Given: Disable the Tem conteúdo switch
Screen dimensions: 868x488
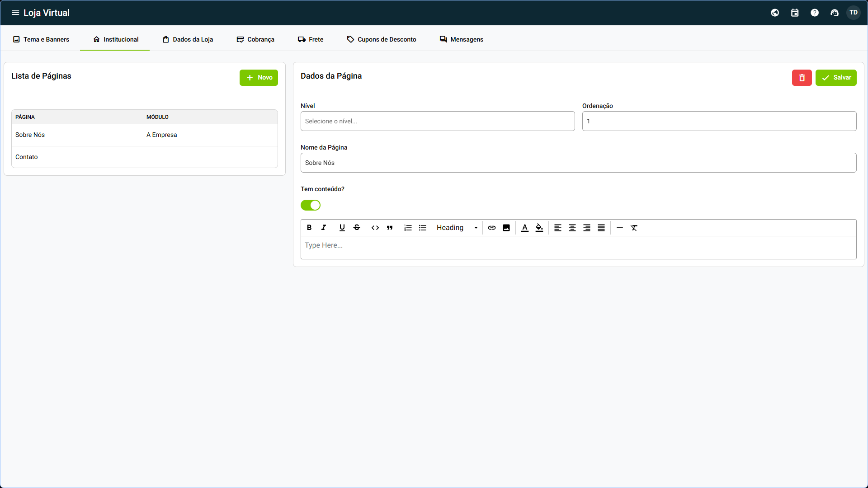Looking at the screenshot, I should [x=311, y=205].
